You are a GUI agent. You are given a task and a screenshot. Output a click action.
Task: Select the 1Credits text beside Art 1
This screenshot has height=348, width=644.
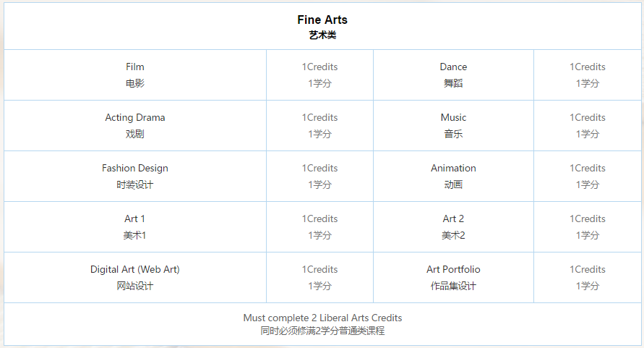pyautogui.click(x=319, y=219)
